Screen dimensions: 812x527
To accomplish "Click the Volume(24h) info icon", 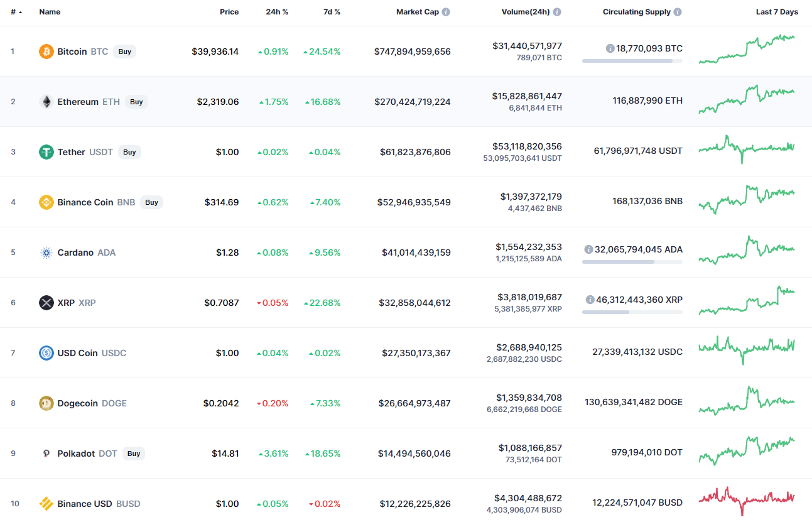I will pos(557,12).
